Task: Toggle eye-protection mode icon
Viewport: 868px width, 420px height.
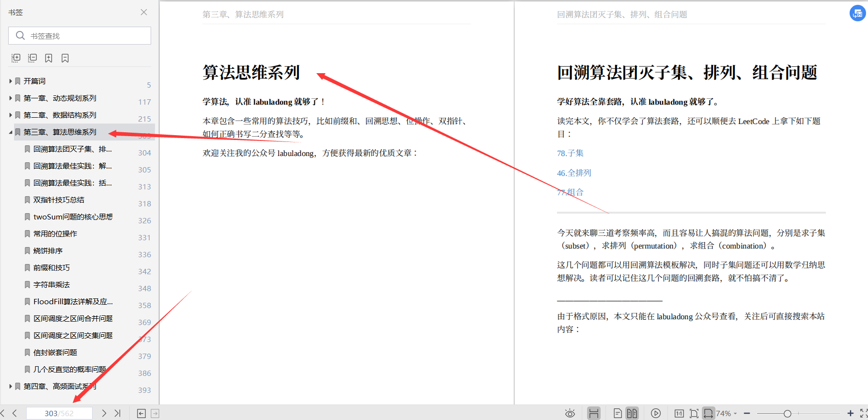Action: tap(570, 413)
